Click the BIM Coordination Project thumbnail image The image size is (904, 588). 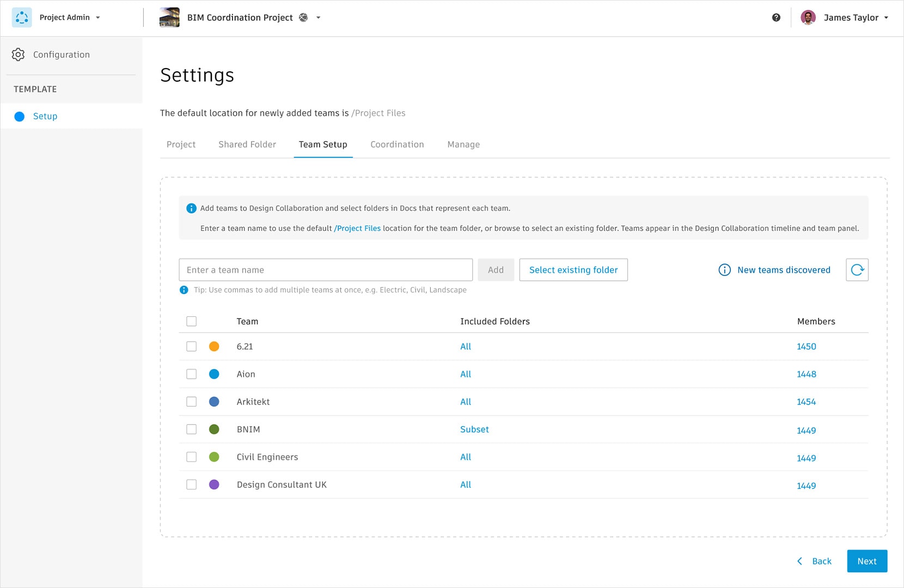[169, 17]
